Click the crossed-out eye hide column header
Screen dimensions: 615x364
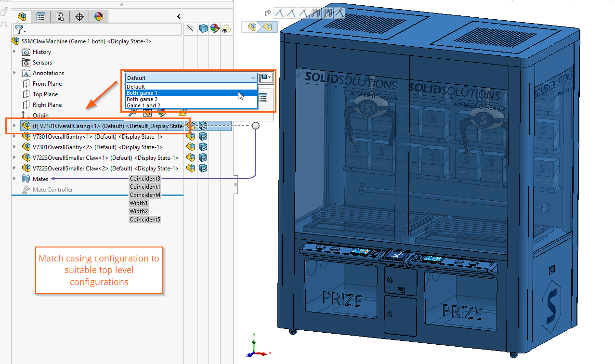click(x=191, y=28)
